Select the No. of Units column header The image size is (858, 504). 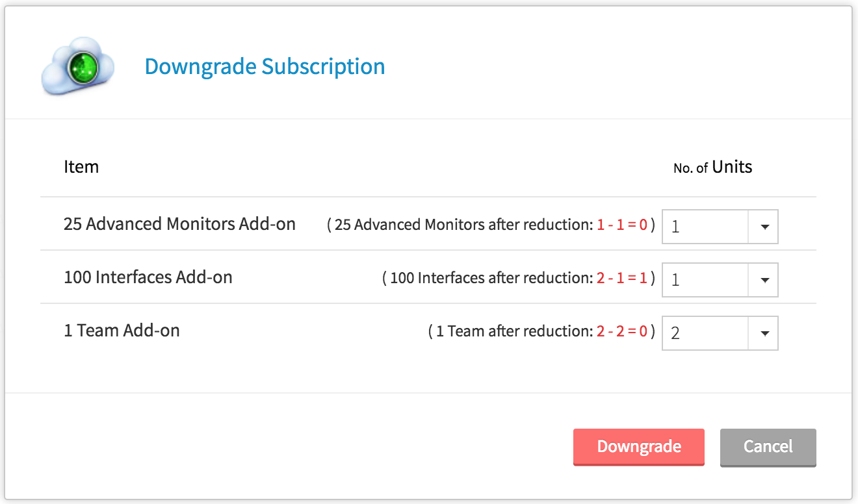712,168
